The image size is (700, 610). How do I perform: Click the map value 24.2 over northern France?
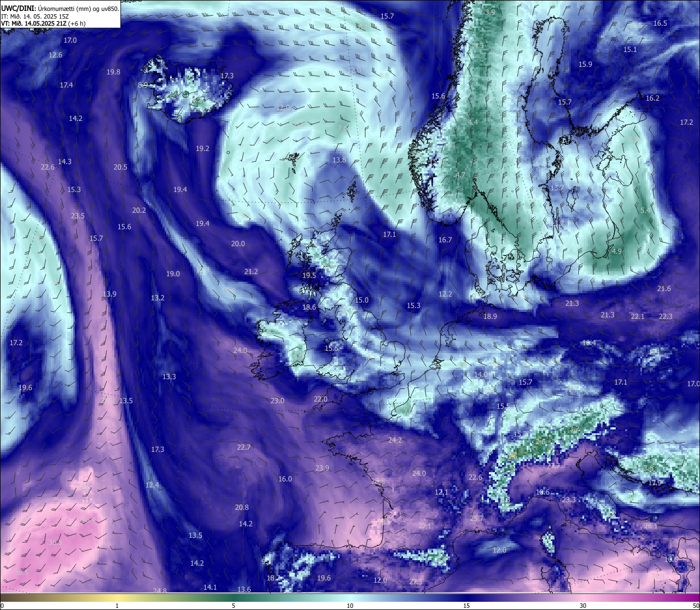pos(395,440)
